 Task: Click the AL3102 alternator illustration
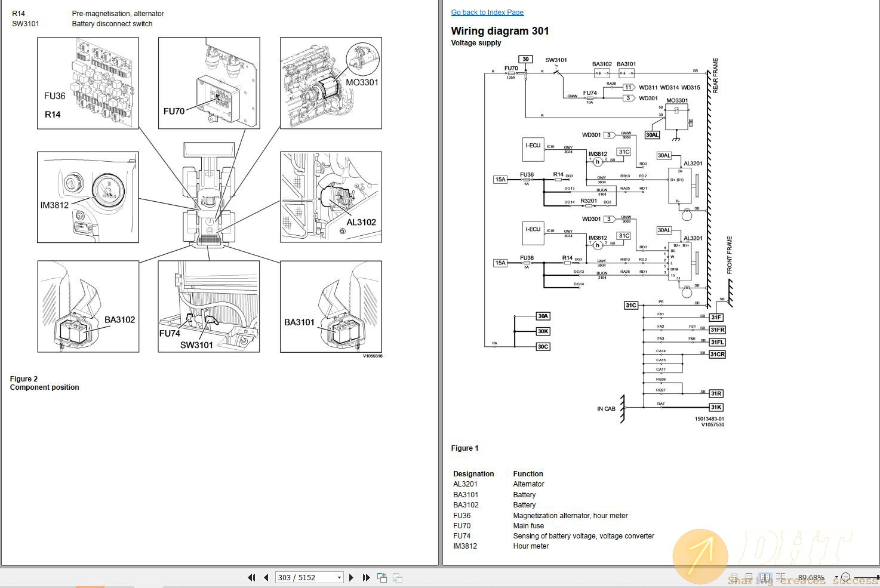[x=331, y=197]
